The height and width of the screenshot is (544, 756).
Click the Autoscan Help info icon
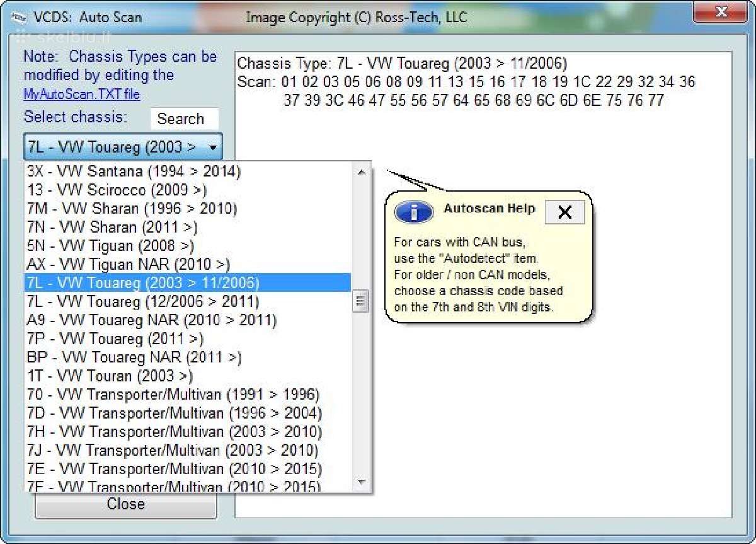[x=413, y=212]
